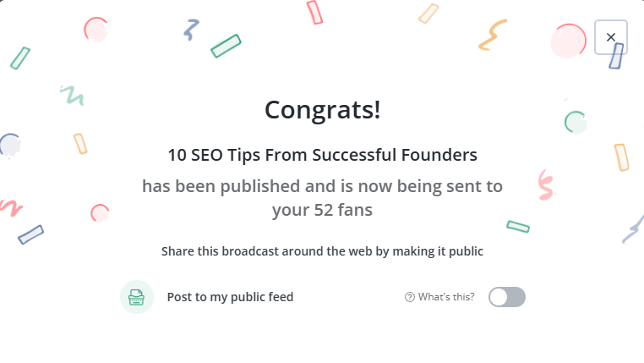Click the green squiggle confetti on the left
The width and height of the screenshot is (644, 363).
(72, 94)
